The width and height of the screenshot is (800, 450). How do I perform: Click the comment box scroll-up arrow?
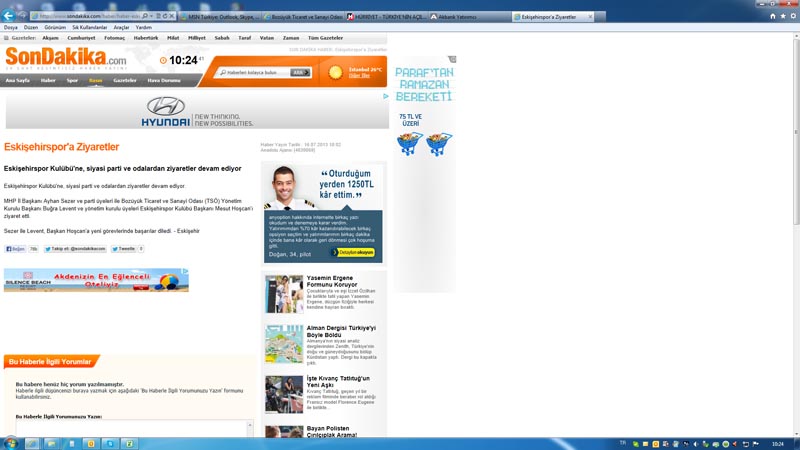[x=249, y=425]
